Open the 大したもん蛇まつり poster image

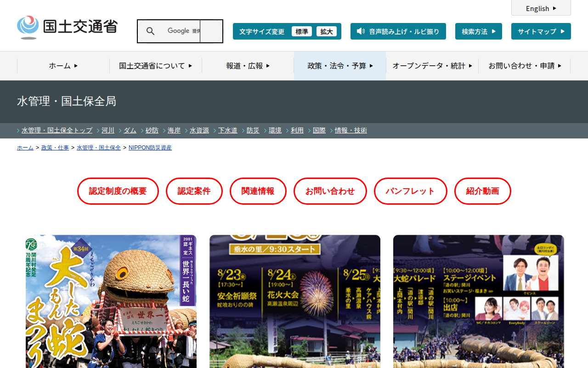111,301
